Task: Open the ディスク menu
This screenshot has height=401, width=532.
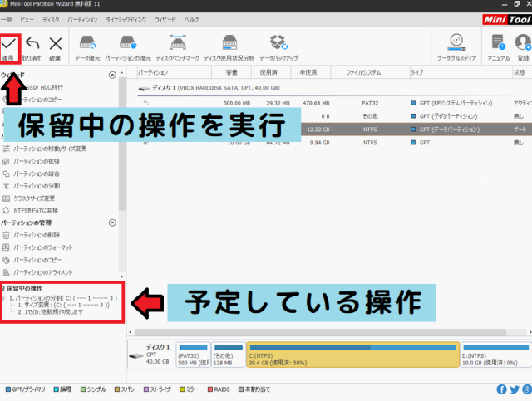Action: pos(51,20)
